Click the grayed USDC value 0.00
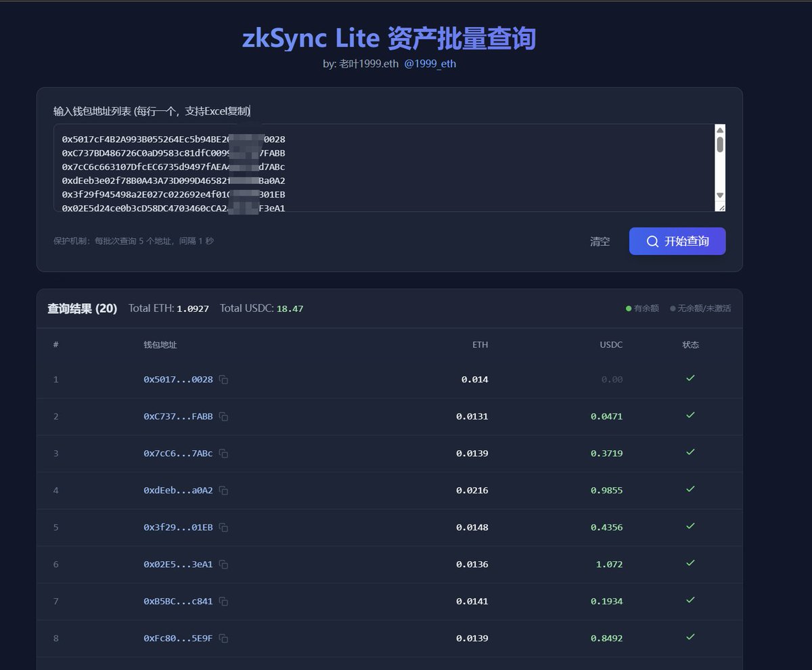Screen dimensions: 812x670 (612, 380)
